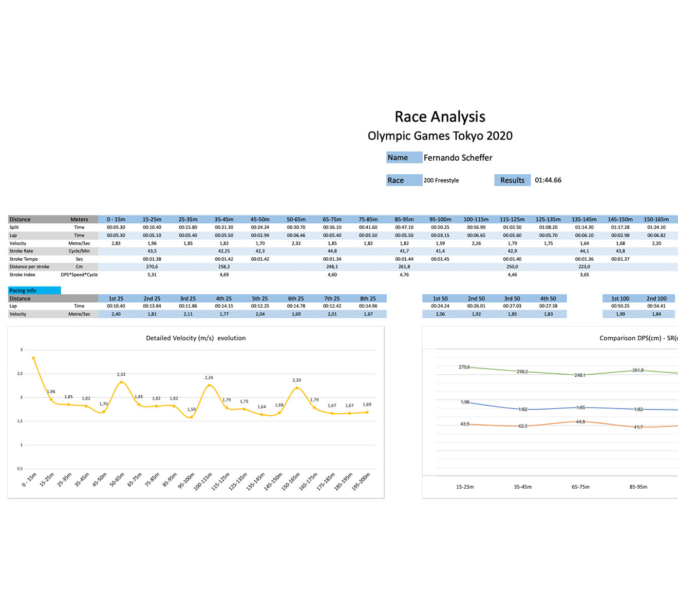
Task: Select the Distance per stroke row label
Action: [x=29, y=267]
